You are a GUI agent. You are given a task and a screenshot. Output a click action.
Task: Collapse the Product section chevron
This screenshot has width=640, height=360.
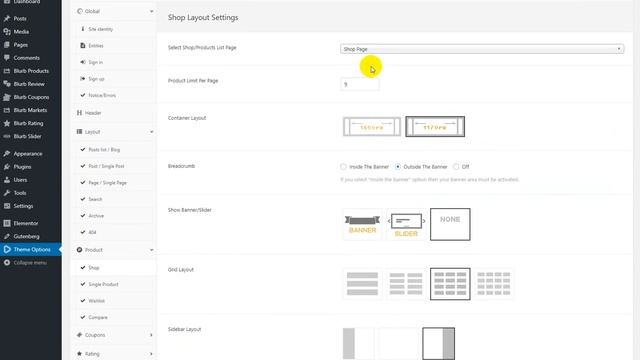151,250
